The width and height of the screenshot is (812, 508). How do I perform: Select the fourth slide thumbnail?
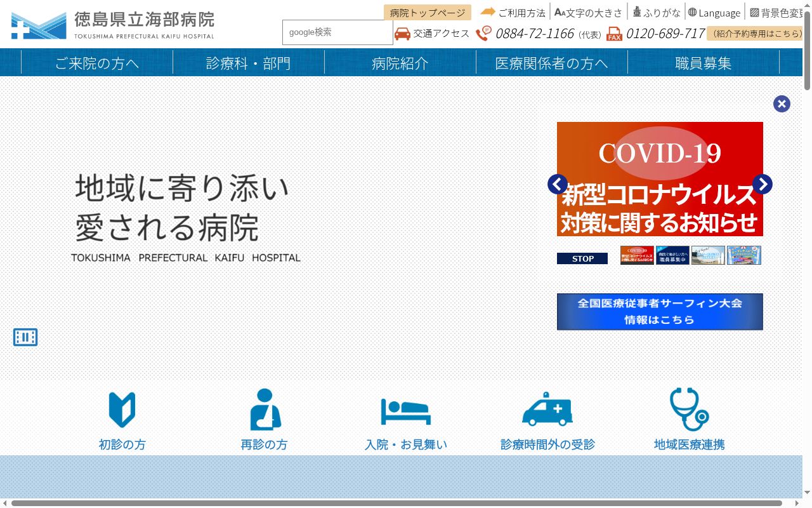[x=743, y=255]
